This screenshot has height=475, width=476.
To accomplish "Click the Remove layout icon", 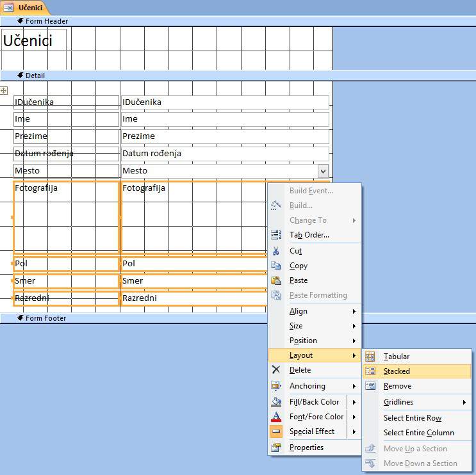I will pyautogui.click(x=370, y=386).
